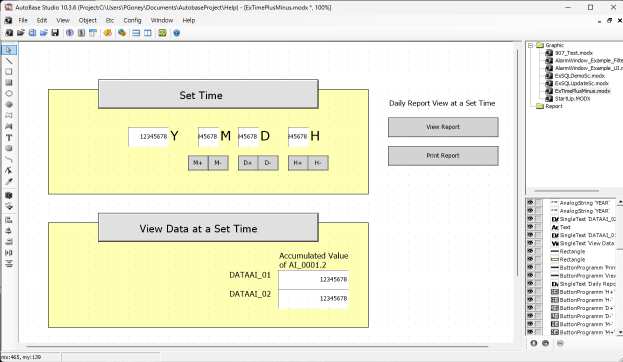The width and height of the screenshot is (623, 362).
Task: Open the Config menu
Action: pyautogui.click(x=132, y=20)
